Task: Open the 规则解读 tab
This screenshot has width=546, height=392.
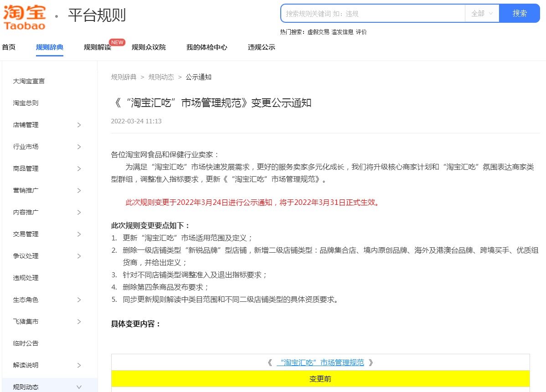Action: pyautogui.click(x=98, y=47)
